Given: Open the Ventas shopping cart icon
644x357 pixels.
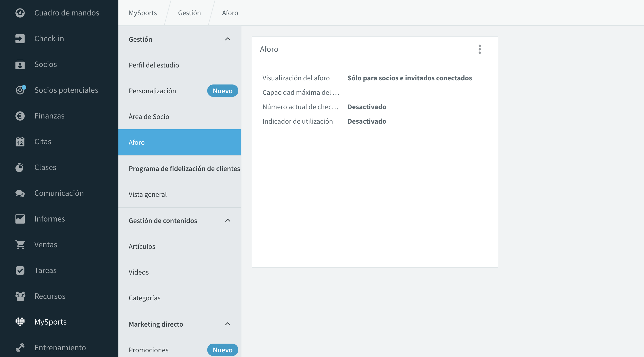Looking at the screenshot, I should click(x=20, y=245).
